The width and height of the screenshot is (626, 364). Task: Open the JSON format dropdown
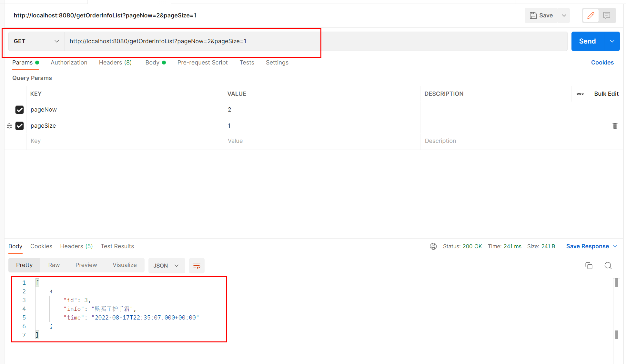pyautogui.click(x=166, y=266)
